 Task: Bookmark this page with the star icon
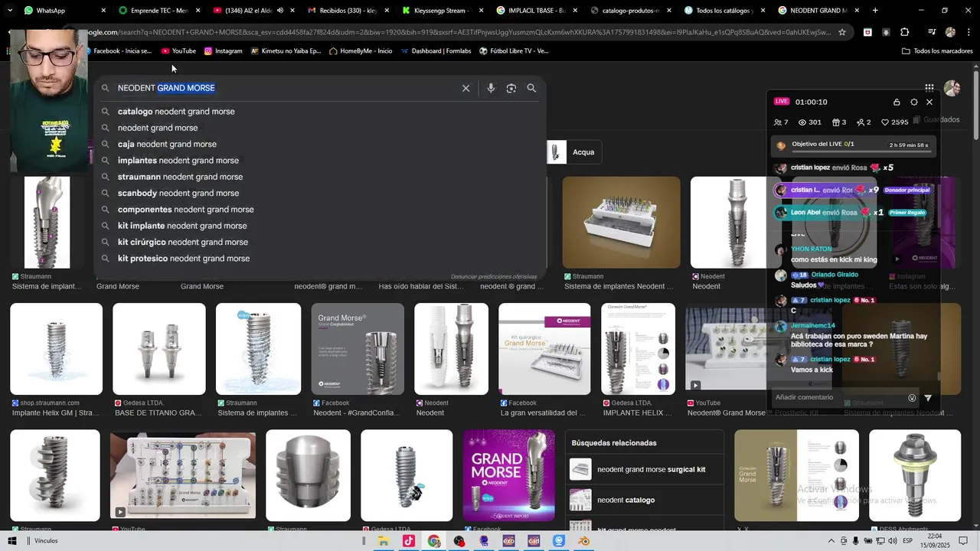[842, 32]
